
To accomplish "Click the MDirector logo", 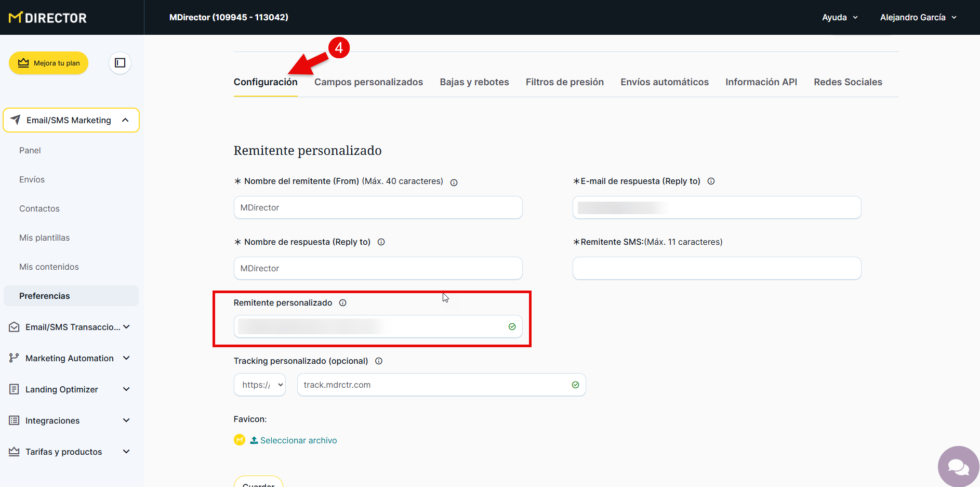I will click(48, 18).
